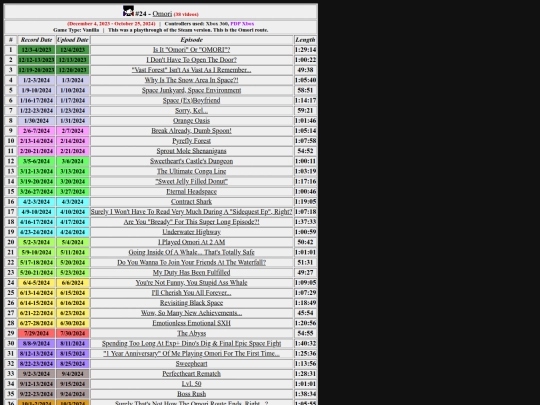
Task: Open 'You're Not Funny, You Stupid Ass Whale'
Action: click(x=191, y=283)
